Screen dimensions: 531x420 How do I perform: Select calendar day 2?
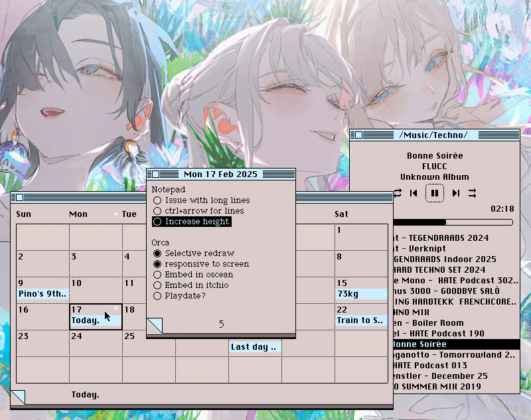coord(42,263)
